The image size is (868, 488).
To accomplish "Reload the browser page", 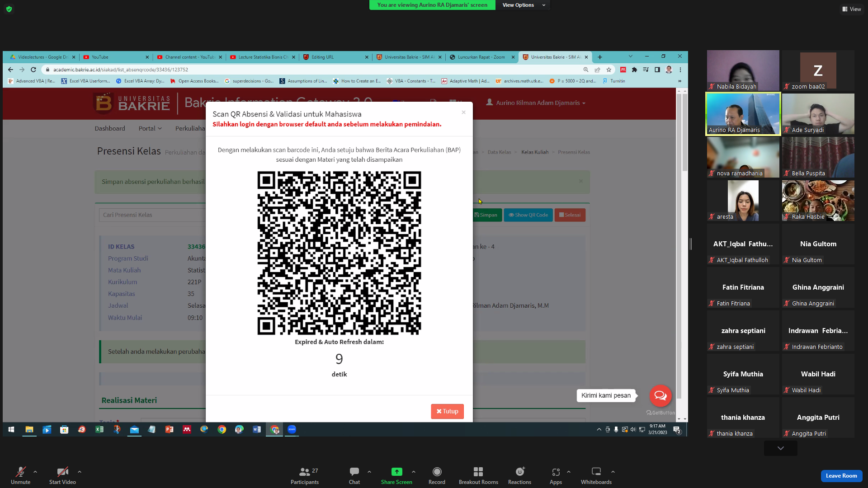I will (33, 70).
